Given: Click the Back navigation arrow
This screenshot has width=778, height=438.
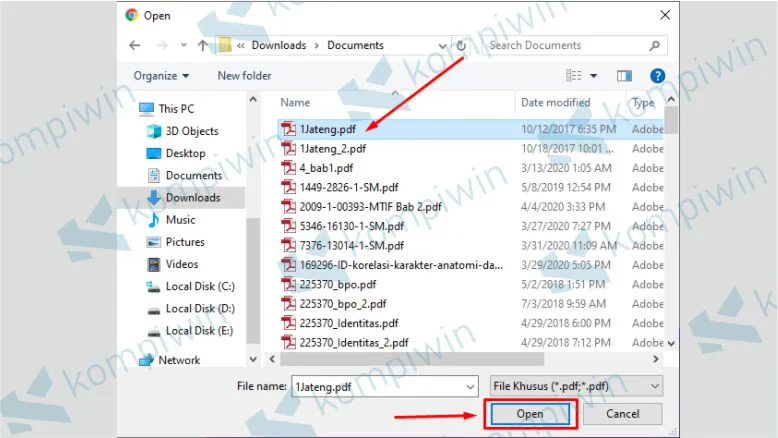Looking at the screenshot, I should 133,45.
